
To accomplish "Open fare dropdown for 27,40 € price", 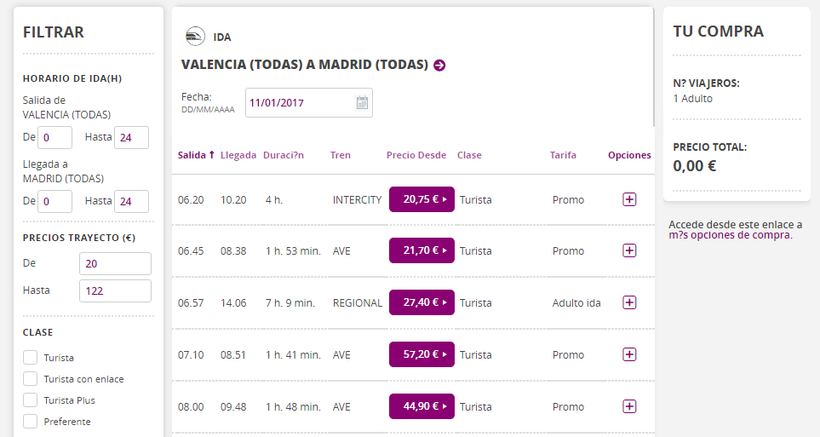I will [x=421, y=302].
